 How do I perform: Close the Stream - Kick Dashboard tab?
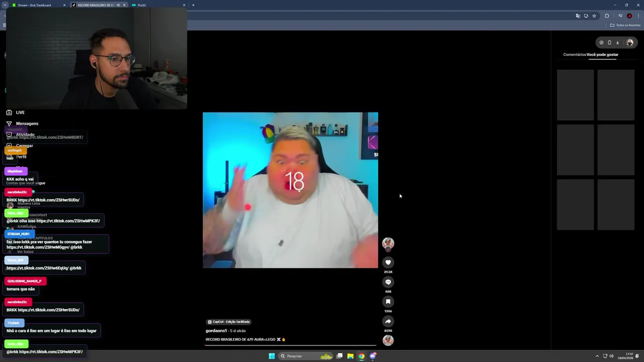coord(64,5)
